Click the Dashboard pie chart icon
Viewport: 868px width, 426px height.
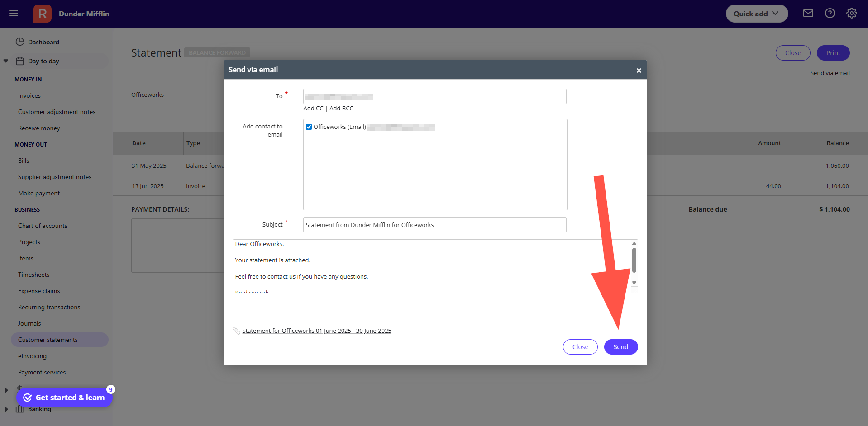pos(19,42)
